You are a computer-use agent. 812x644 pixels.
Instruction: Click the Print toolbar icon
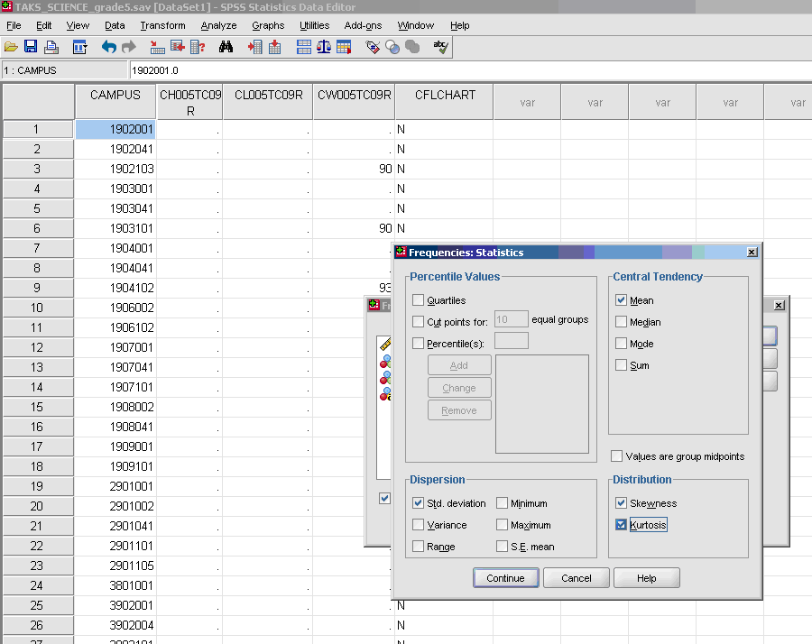[51, 47]
